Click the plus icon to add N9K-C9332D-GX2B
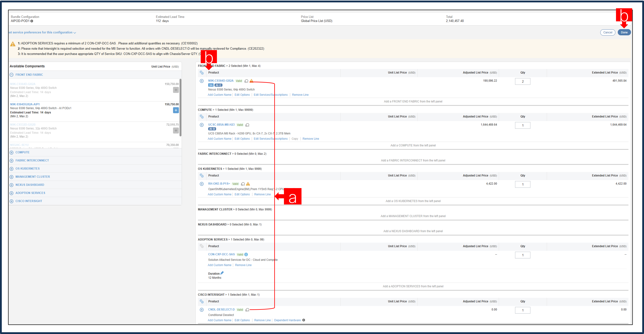The image size is (644, 334). (176, 130)
